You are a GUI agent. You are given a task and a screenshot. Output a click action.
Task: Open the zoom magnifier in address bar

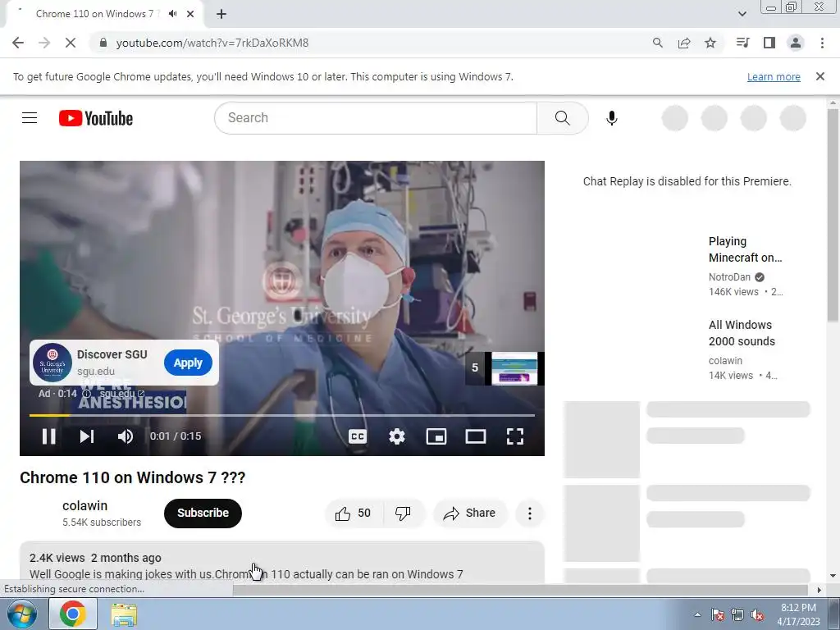[x=658, y=43]
